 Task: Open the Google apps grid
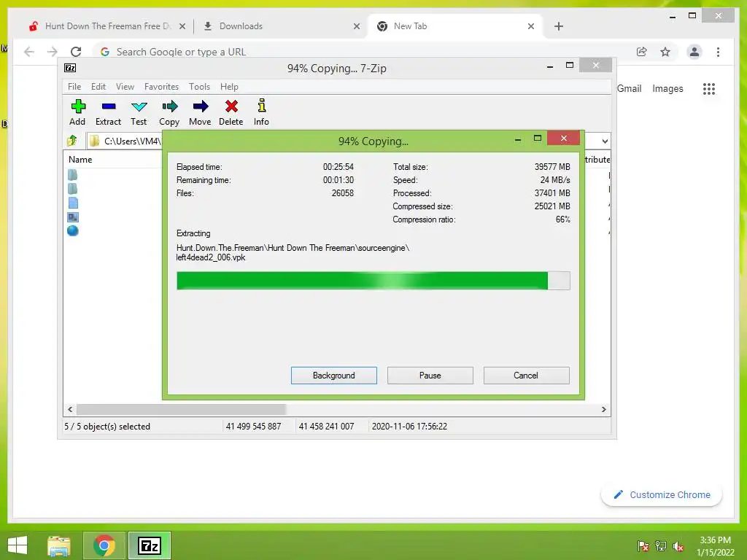point(709,88)
